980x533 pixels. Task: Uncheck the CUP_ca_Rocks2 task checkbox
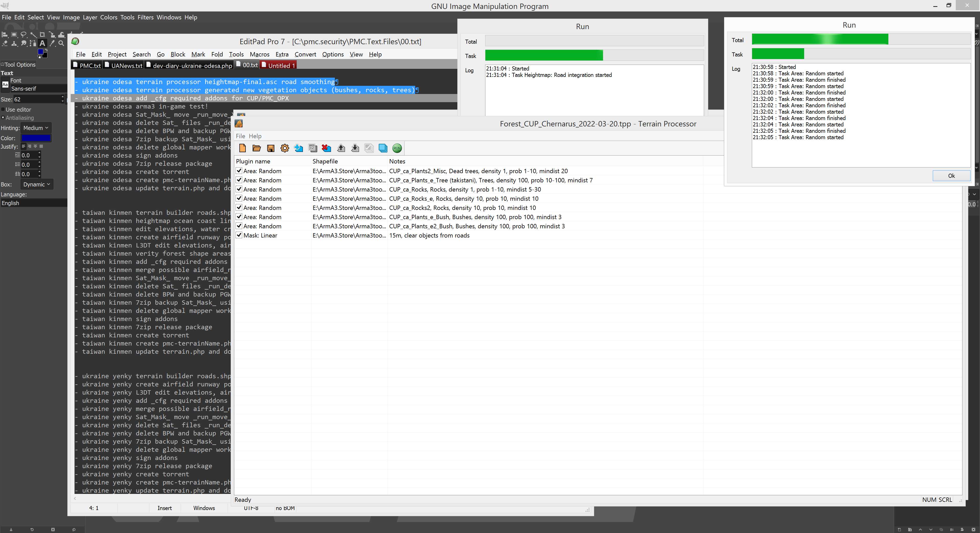[x=239, y=207]
